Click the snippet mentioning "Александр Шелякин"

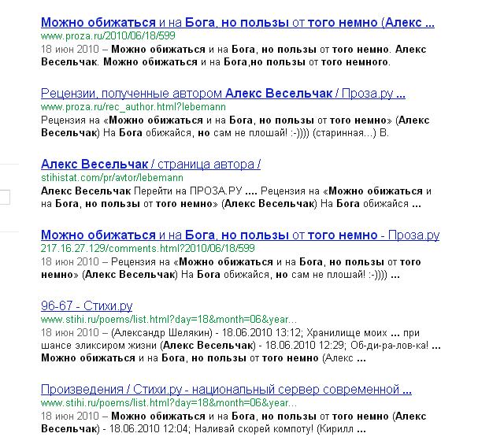click(x=228, y=339)
